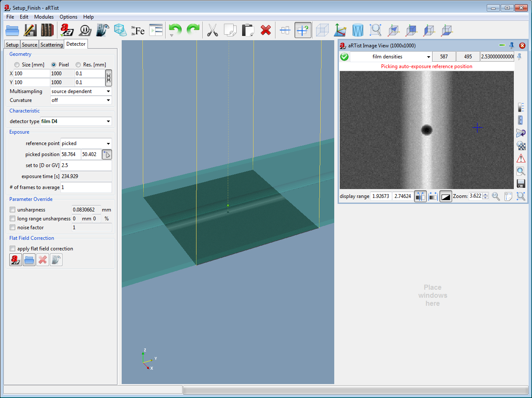Viewport: 532px width, 398px height.
Task: Increase the Zoom value with the up arrow
Action: pyautogui.click(x=486, y=194)
